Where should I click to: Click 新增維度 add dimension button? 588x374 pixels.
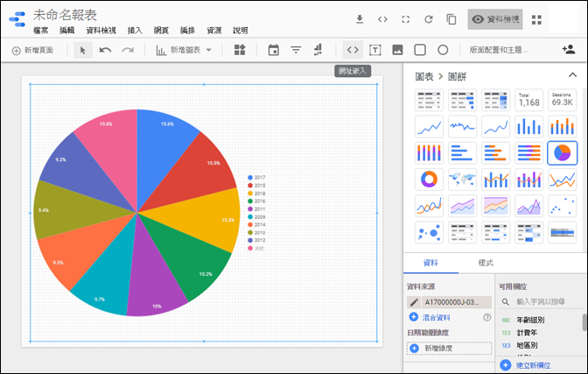point(449,348)
